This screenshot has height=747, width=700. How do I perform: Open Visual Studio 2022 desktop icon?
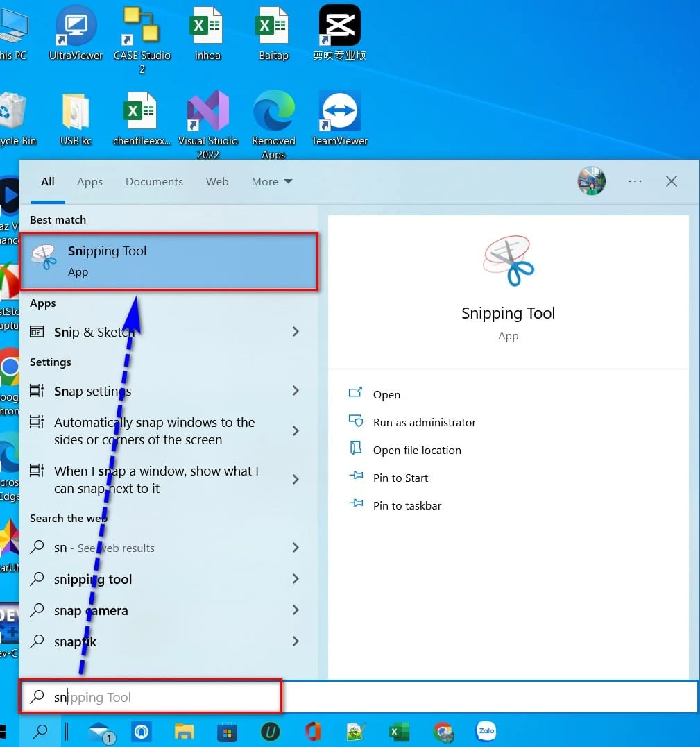point(207,114)
